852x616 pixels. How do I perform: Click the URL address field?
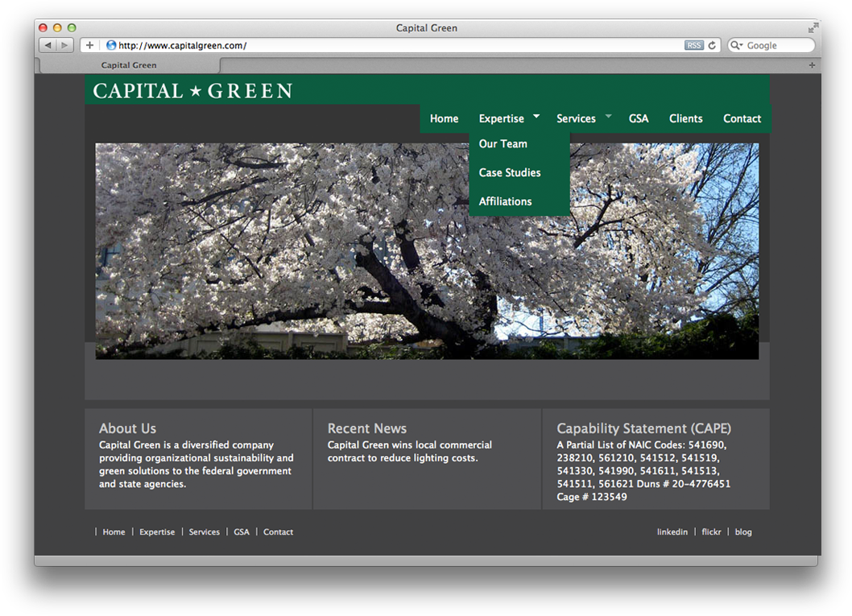click(400, 45)
